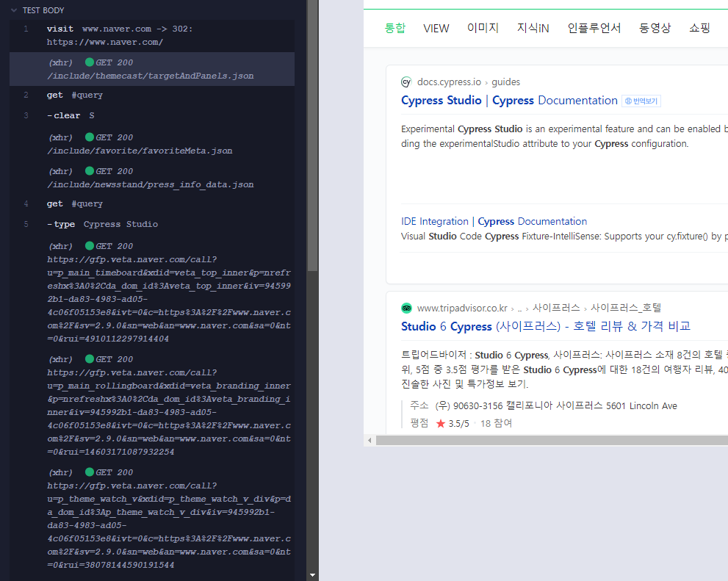Click the command log scrollbar thumb
728x581 pixels.
[x=312, y=134]
